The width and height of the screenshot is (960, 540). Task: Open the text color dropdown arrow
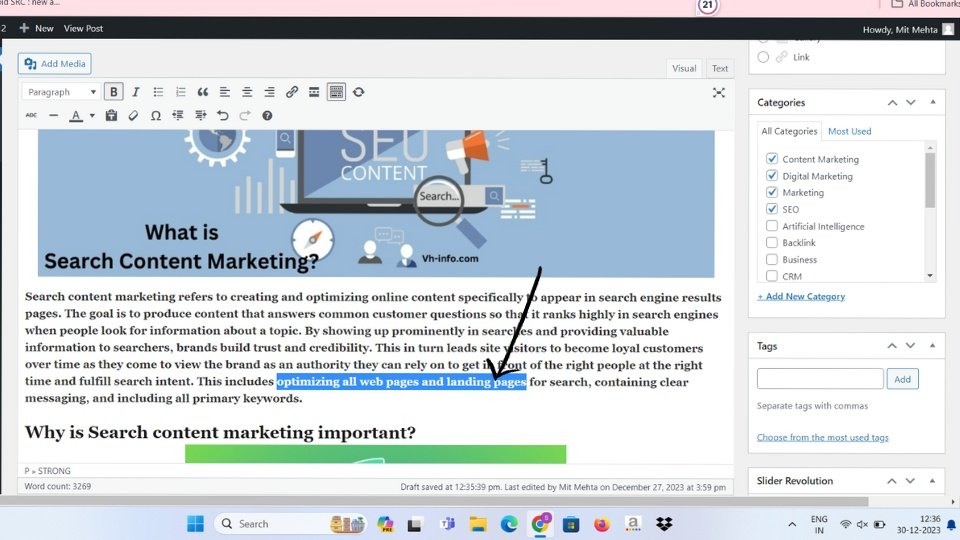(92, 115)
